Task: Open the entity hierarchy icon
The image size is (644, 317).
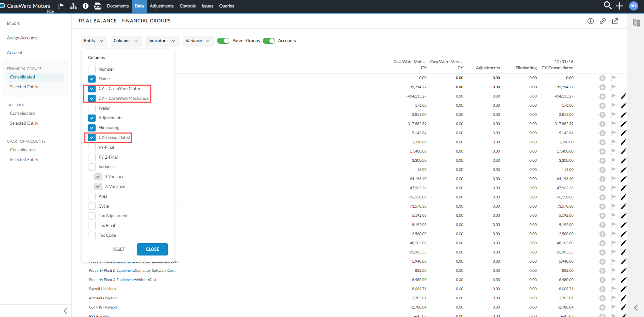Action: click(x=73, y=6)
